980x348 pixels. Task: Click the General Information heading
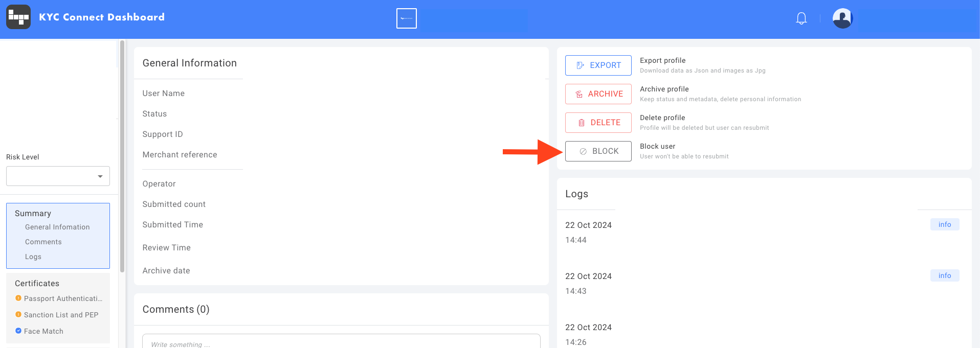pos(189,63)
